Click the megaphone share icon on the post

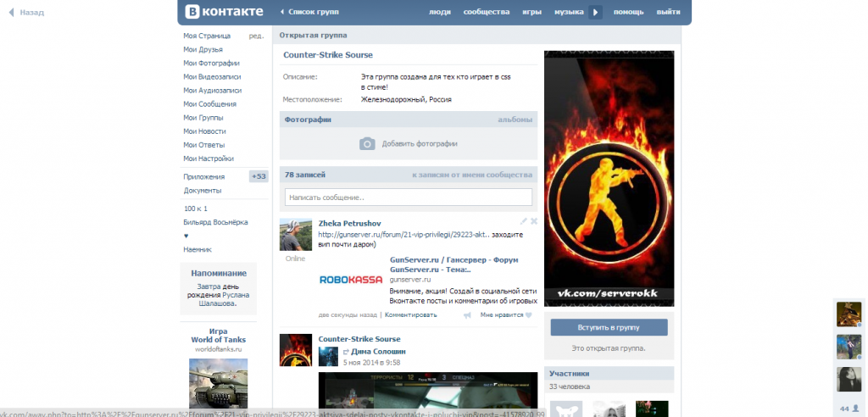point(467,315)
